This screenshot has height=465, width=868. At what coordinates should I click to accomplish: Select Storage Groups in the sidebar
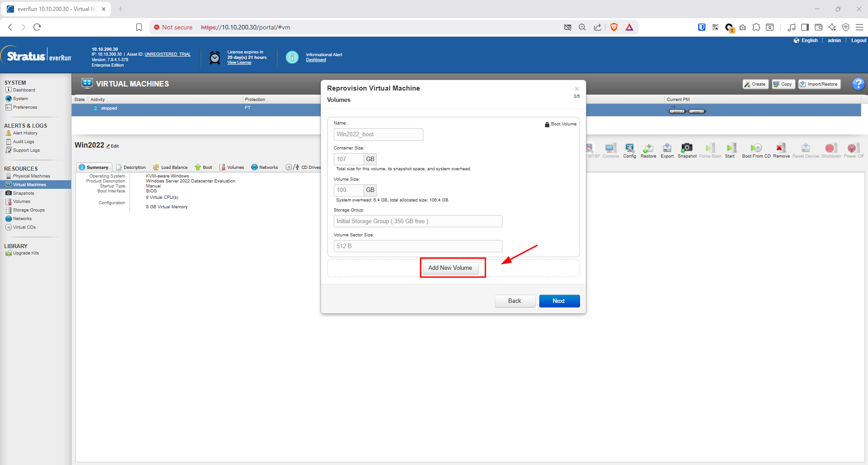point(29,210)
